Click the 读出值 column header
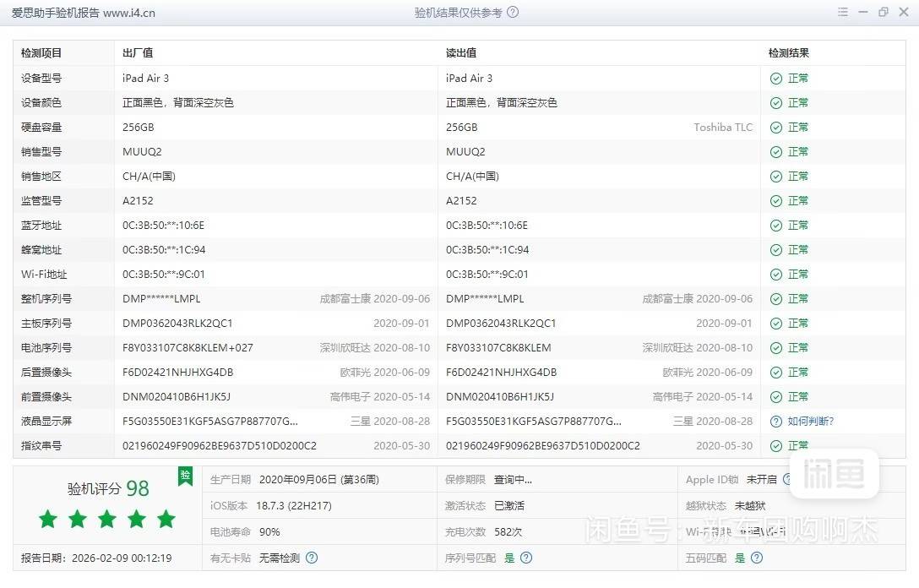 point(461,53)
